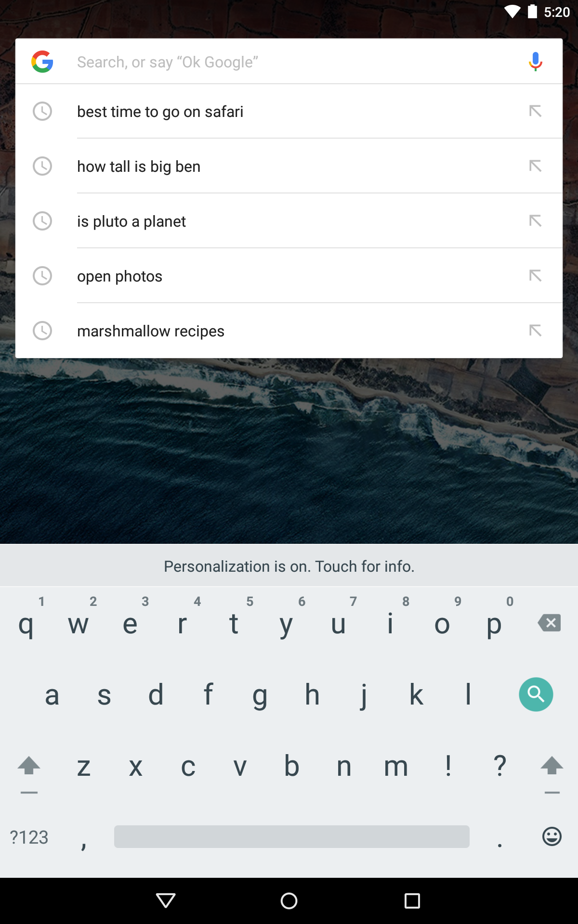Tap the space bar key

pos(292,836)
